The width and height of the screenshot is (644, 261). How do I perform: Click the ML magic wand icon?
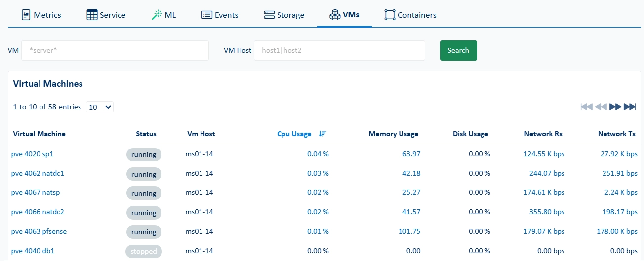tap(157, 15)
